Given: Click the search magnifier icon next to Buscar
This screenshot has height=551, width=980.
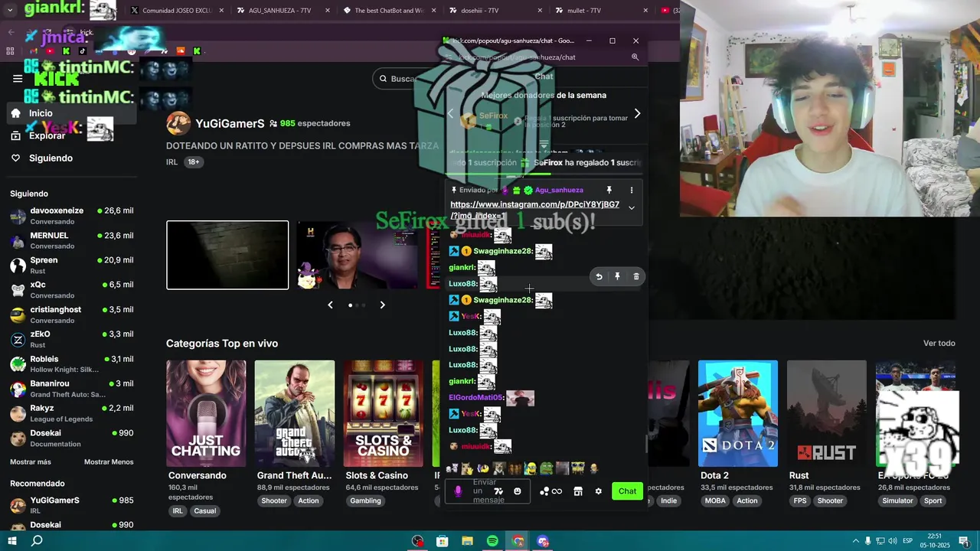Looking at the screenshot, I should click(x=382, y=79).
